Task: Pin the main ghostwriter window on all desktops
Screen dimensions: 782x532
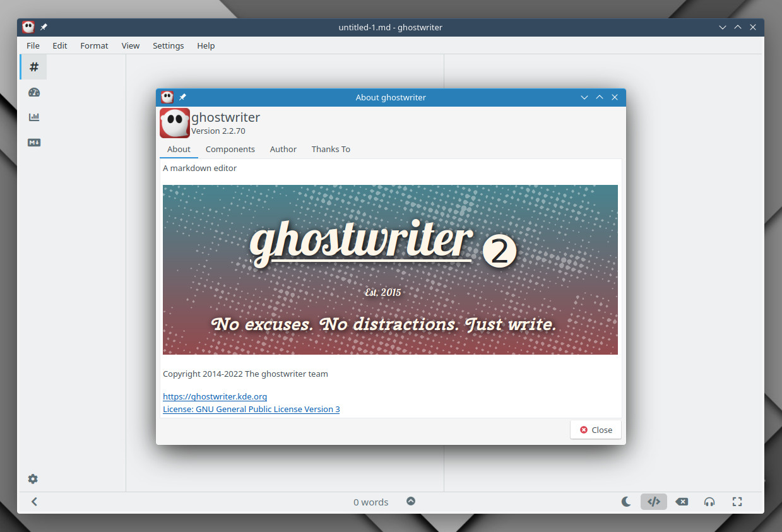Action: (44, 27)
